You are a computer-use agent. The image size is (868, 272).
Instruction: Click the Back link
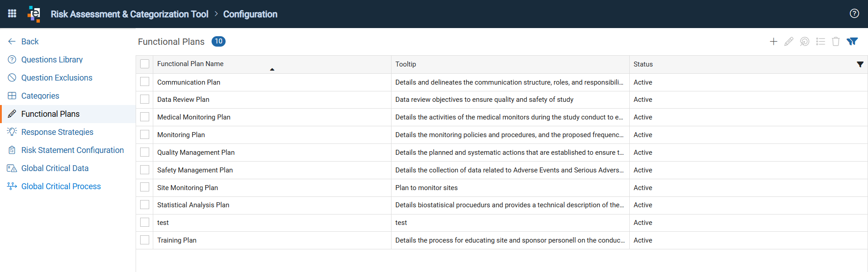tap(30, 41)
